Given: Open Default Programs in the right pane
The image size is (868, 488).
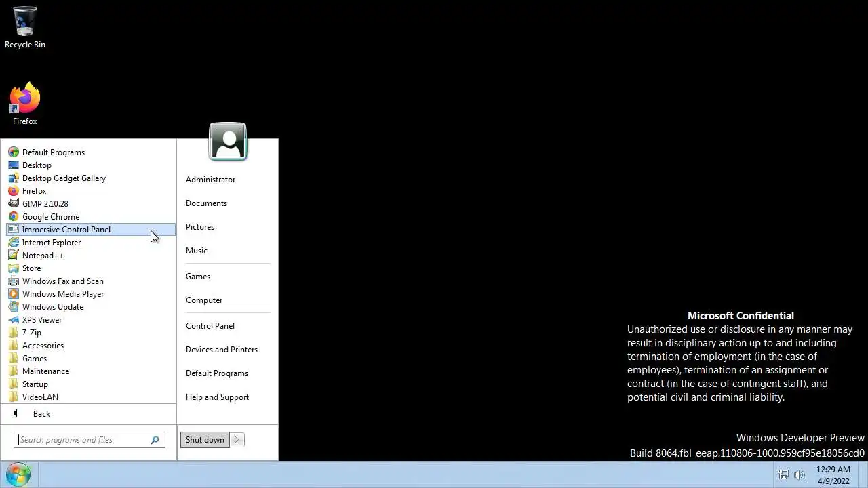Looking at the screenshot, I should (217, 373).
